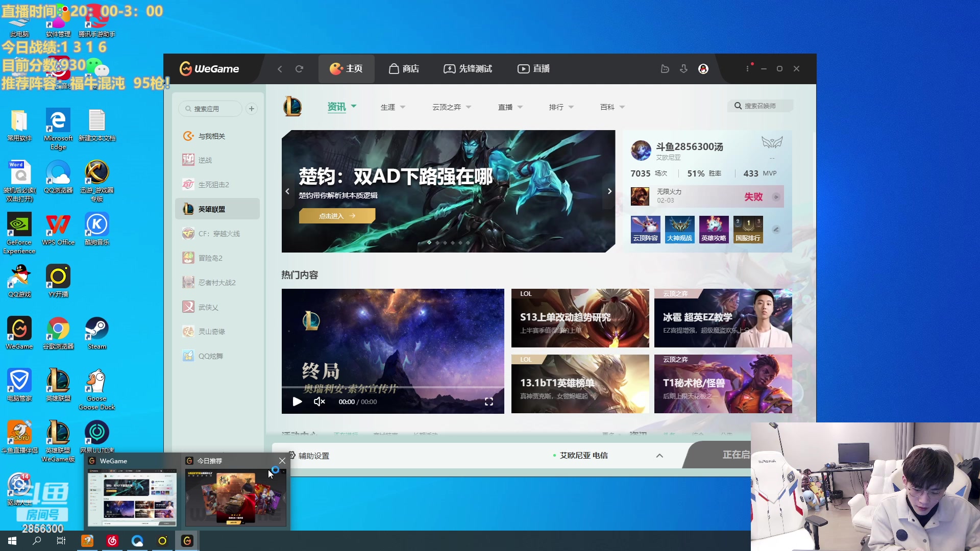Open the download manager in WeGame titlebar
The width and height of the screenshot is (980, 551).
click(683, 68)
